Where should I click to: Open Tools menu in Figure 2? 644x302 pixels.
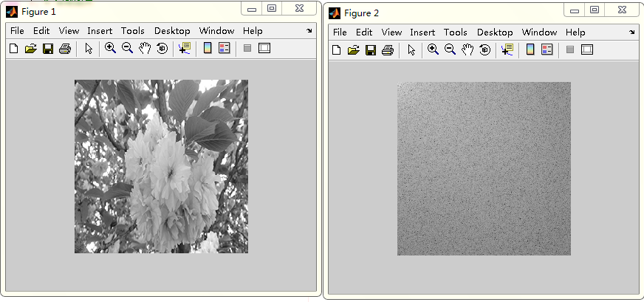click(456, 32)
